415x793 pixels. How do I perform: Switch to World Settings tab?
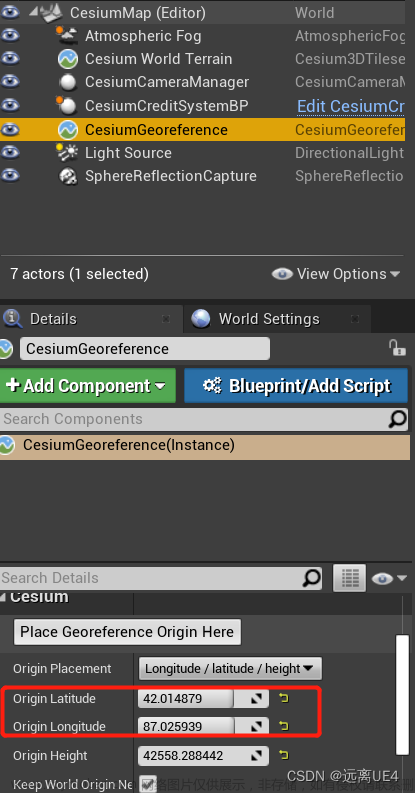[269, 319]
